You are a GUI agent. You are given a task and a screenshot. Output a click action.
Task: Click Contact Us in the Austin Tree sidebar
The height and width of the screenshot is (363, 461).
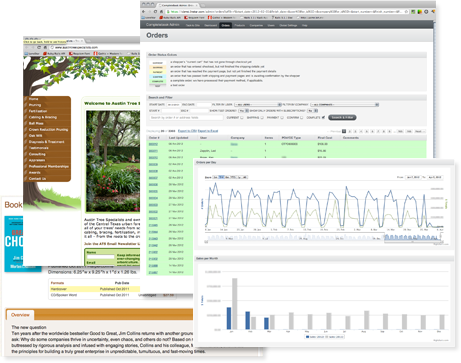pos(37,179)
